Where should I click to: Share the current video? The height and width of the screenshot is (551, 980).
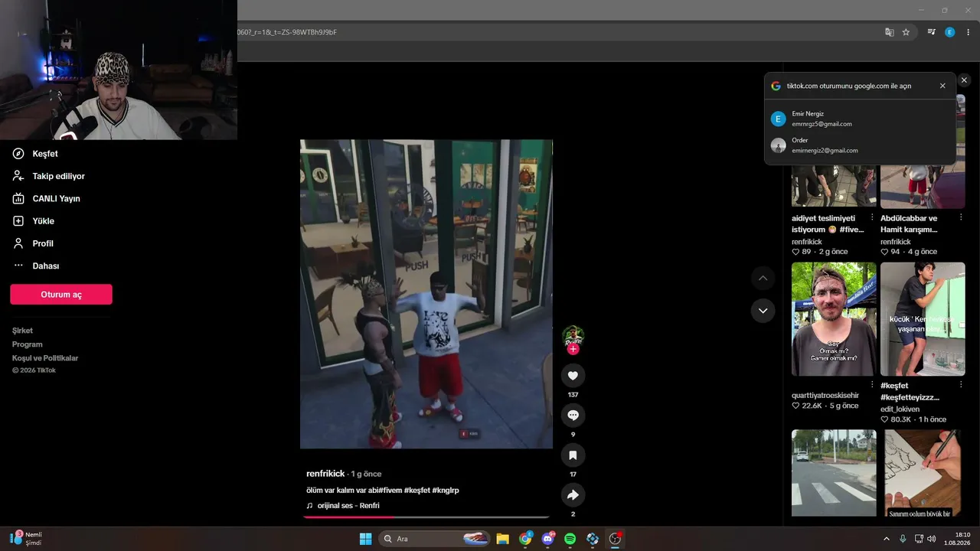tap(573, 495)
